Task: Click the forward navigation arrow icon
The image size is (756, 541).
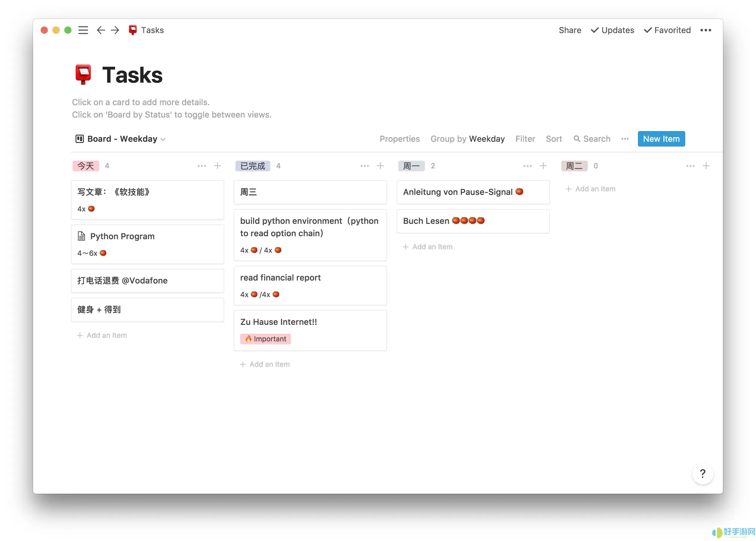Action: coord(115,30)
